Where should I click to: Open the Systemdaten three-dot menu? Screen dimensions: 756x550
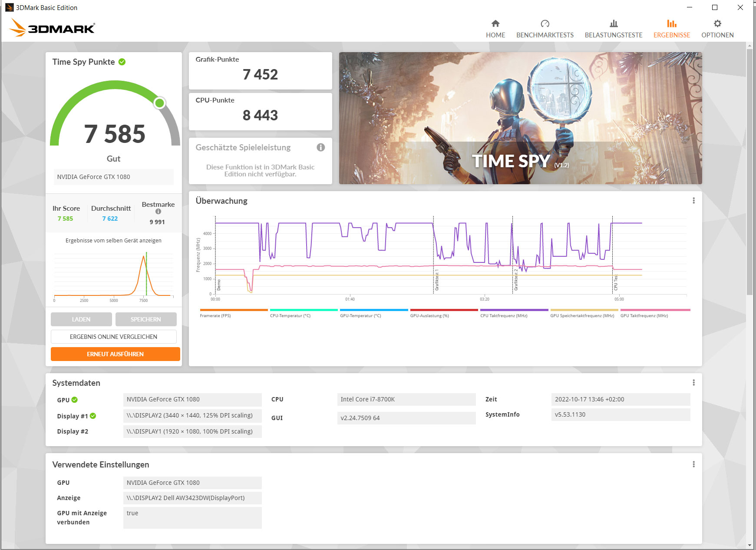click(x=693, y=383)
